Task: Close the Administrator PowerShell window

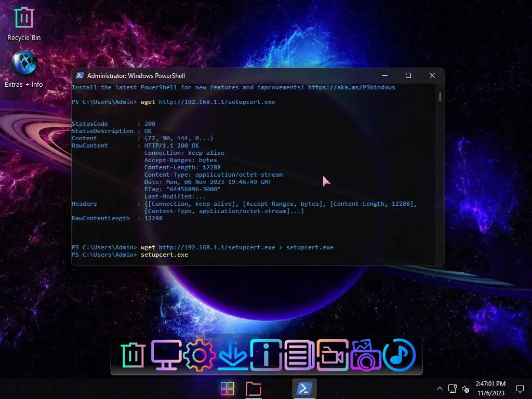Action: 432,75
